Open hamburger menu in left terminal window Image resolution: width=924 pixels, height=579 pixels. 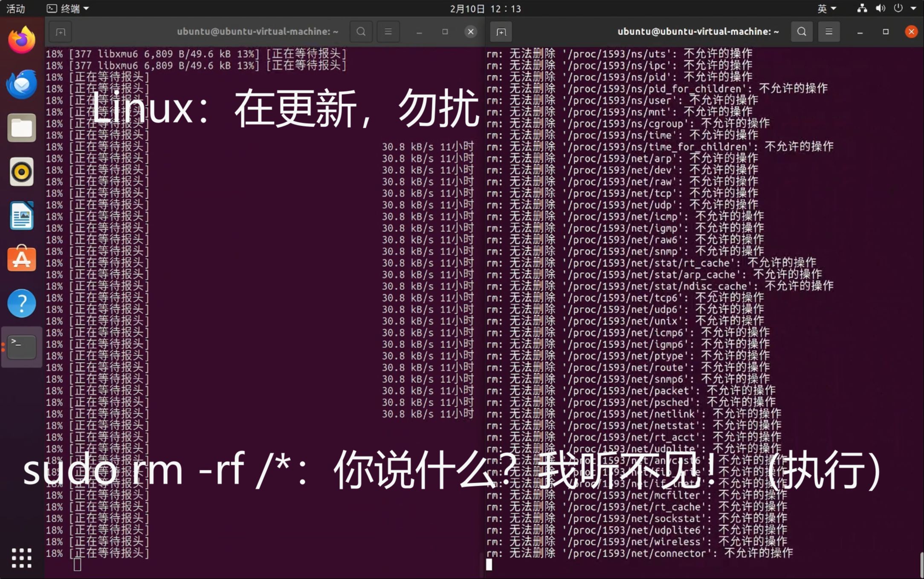click(x=388, y=32)
